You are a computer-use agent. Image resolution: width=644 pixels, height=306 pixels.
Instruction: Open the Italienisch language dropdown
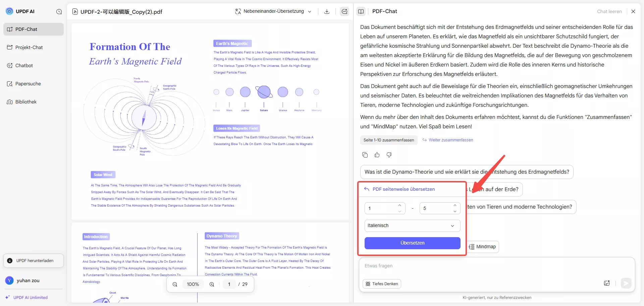(x=413, y=226)
